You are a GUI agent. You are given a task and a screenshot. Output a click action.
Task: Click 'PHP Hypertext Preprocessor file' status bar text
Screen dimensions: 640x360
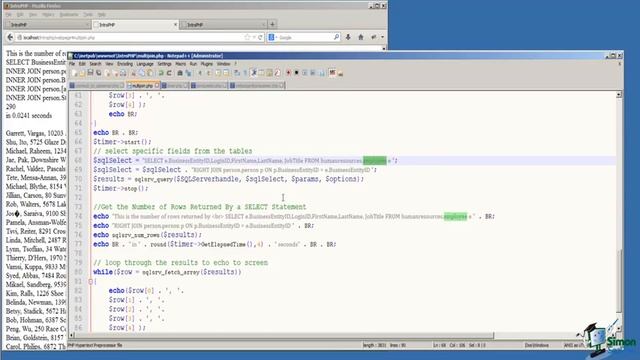pos(95,345)
